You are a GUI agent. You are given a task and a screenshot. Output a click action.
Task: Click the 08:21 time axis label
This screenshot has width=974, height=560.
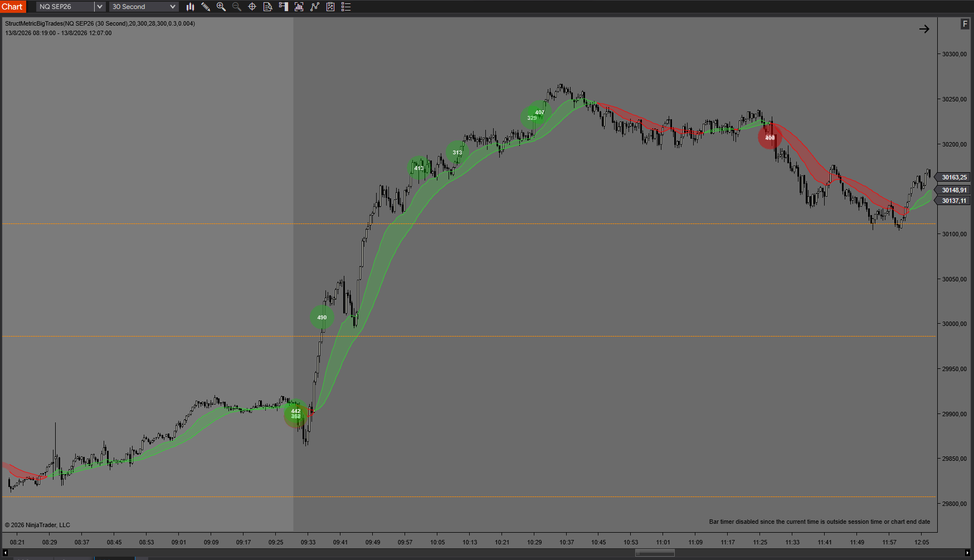pos(17,542)
